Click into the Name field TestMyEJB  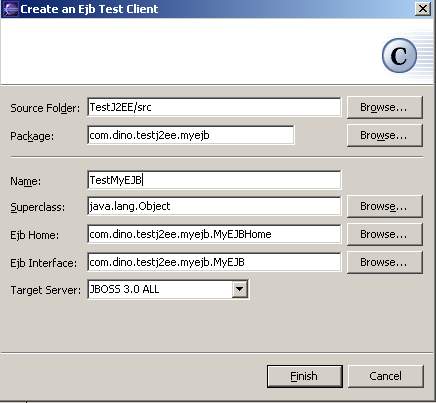point(214,180)
